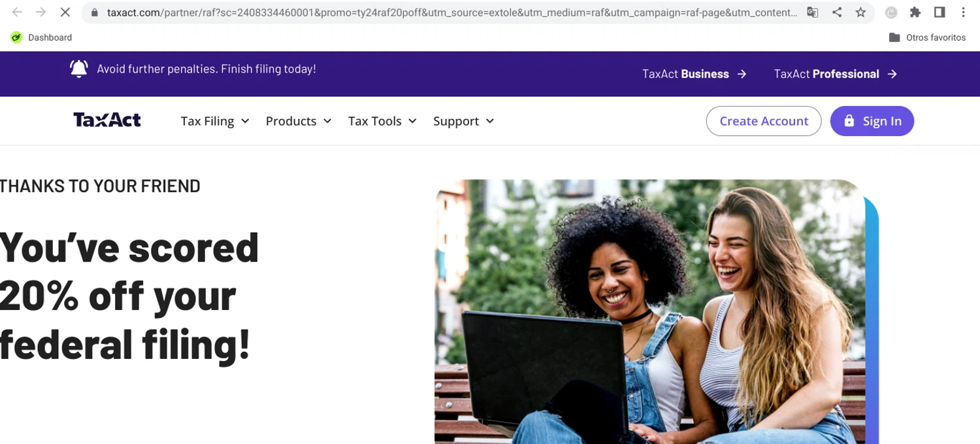The width and height of the screenshot is (980, 444).
Task: Click the browser back arrow
Action: [x=17, y=12]
